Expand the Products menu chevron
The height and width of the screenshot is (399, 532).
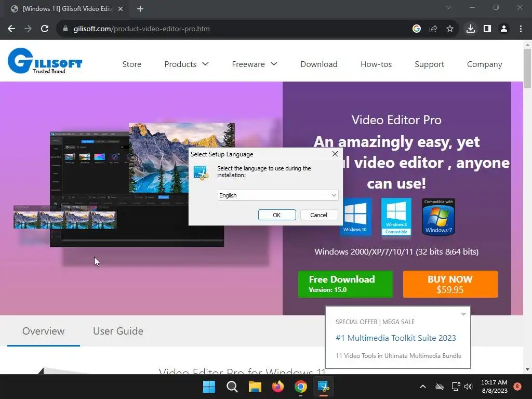coord(205,64)
